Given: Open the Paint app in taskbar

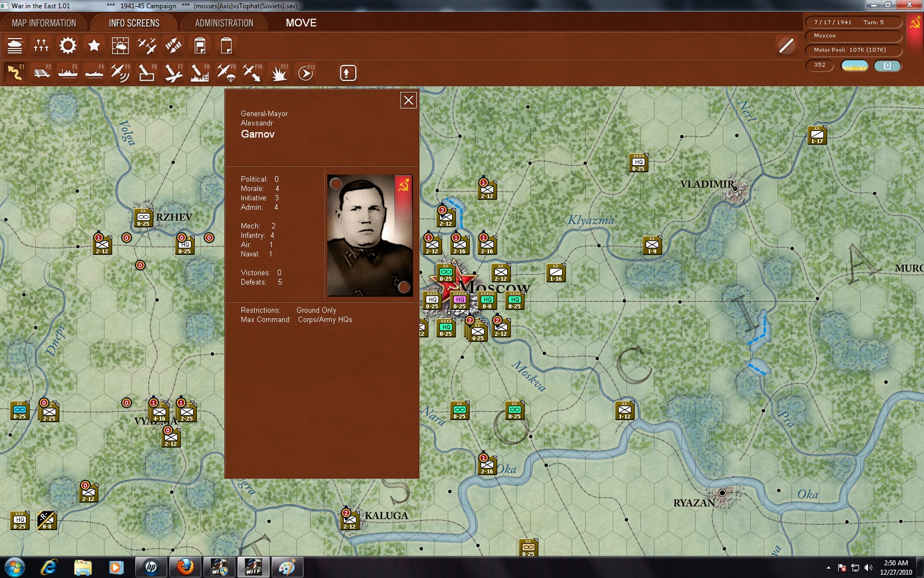Looking at the screenshot, I should coord(287,567).
